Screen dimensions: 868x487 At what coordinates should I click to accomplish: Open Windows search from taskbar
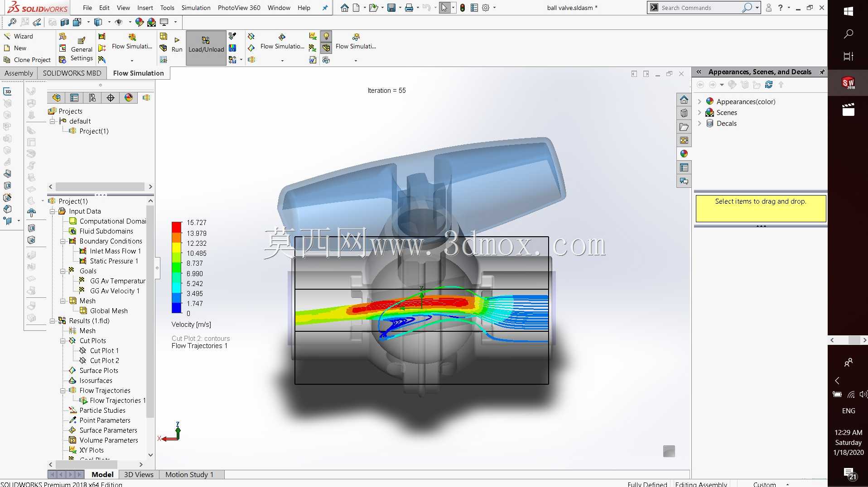[x=849, y=34]
